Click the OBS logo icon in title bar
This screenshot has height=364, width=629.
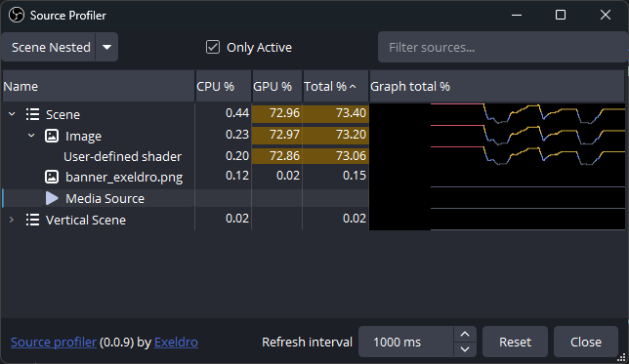17,16
